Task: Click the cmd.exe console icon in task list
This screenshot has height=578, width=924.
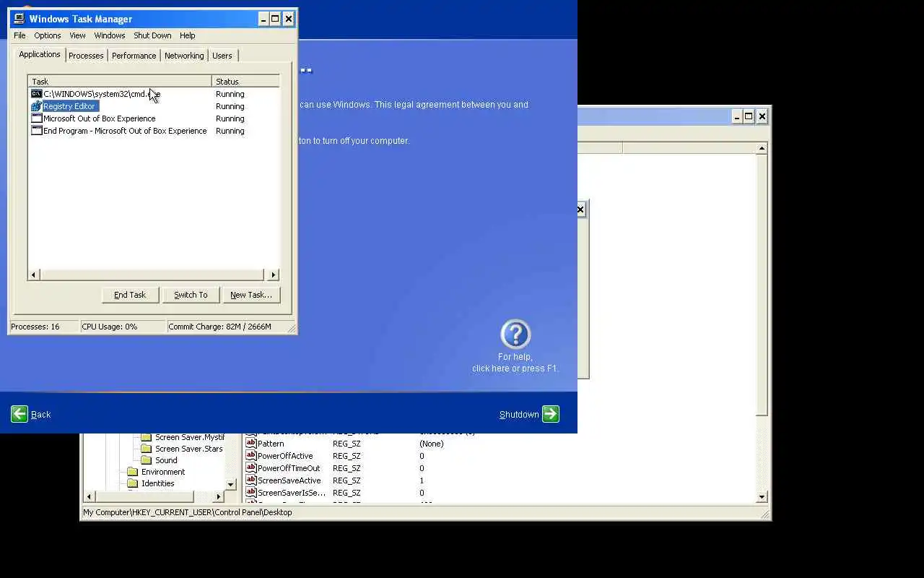Action: coord(37,94)
